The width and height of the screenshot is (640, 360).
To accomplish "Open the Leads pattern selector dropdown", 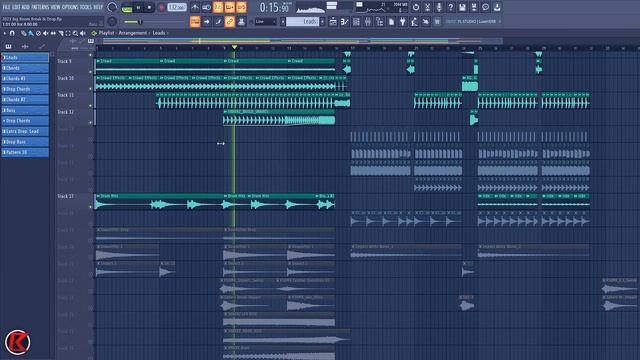I will coord(302,22).
